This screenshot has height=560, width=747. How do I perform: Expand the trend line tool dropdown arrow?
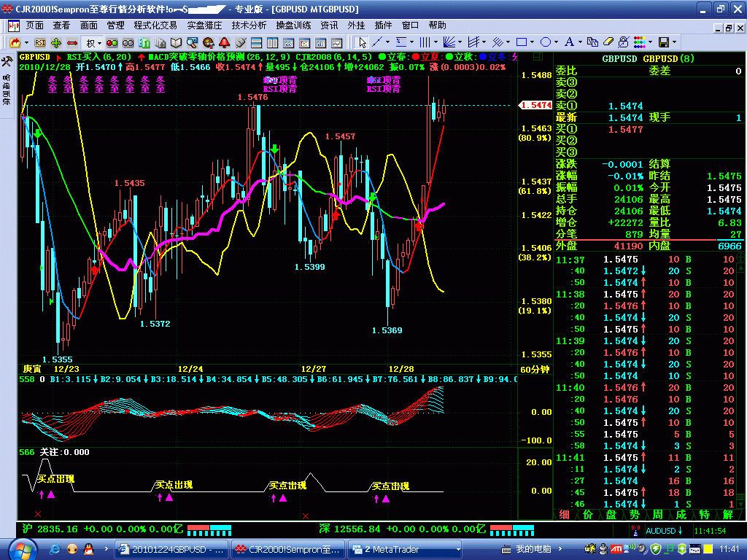pos(387,42)
